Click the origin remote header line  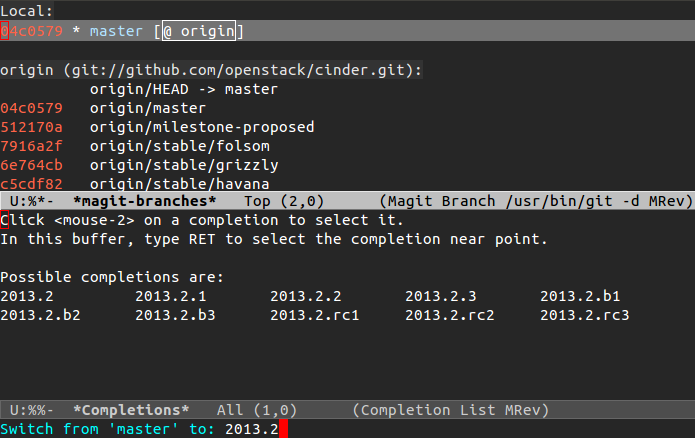pyautogui.click(x=211, y=70)
